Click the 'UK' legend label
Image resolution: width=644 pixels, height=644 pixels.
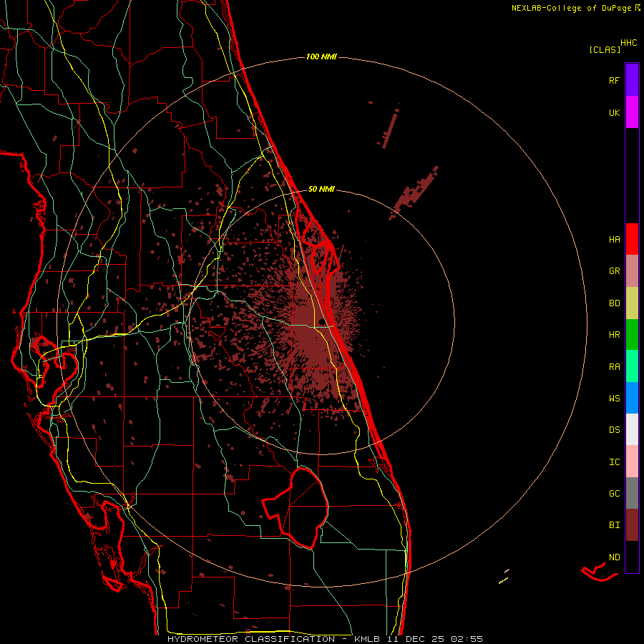614,112
